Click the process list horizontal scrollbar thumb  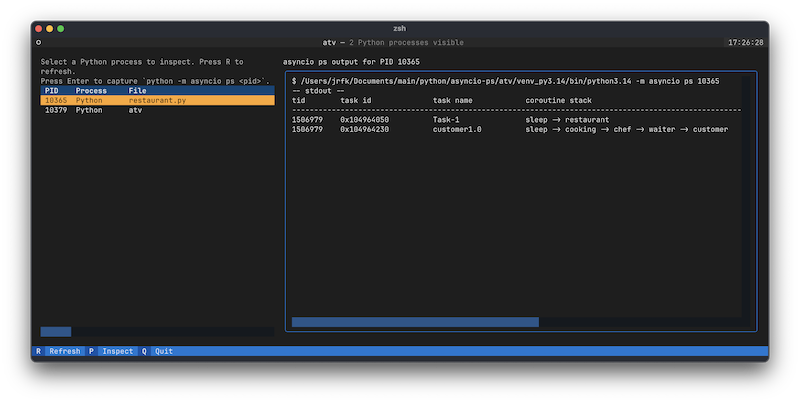point(56,331)
